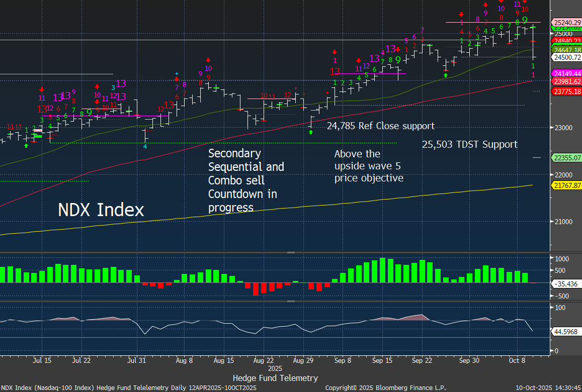Click the 25240.29 red price label
Image resolution: width=582 pixels, height=392 pixels.
(567, 23)
